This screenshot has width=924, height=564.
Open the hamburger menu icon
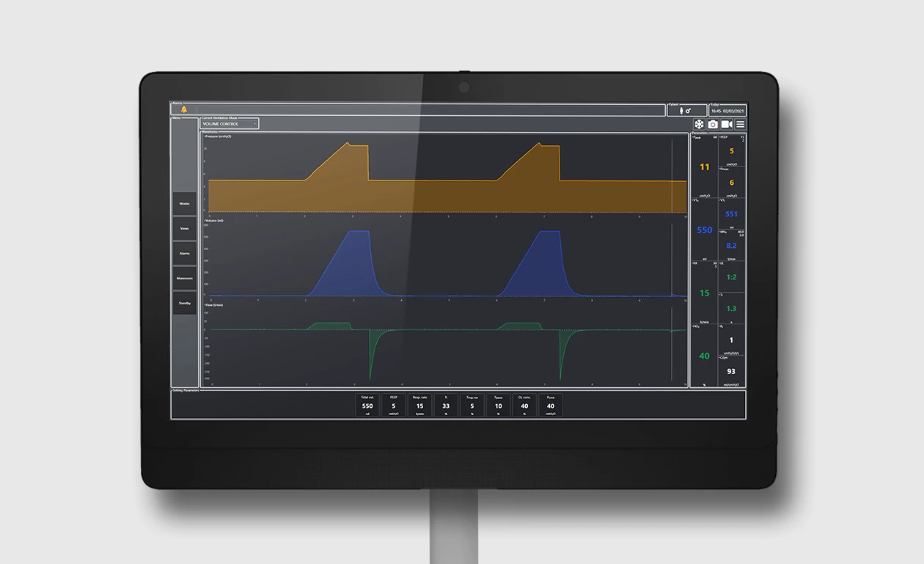click(x=740, y=125)
